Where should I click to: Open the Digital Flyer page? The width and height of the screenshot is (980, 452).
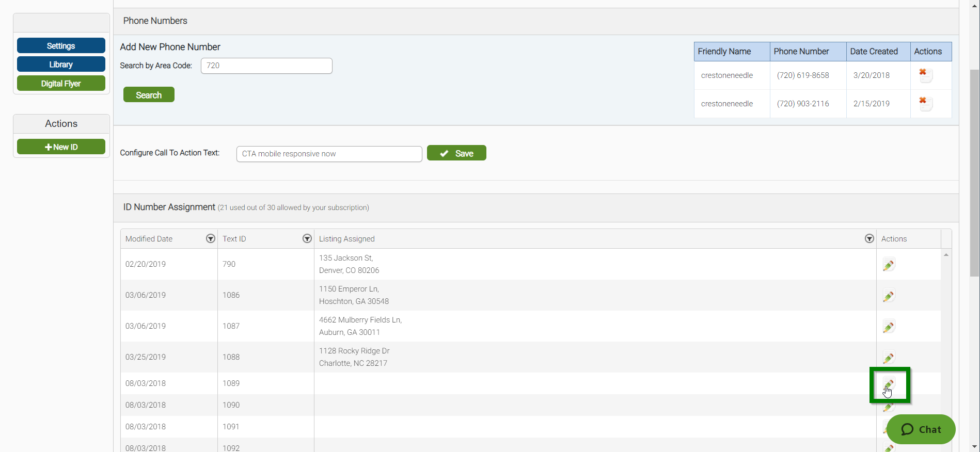[61, 83]
